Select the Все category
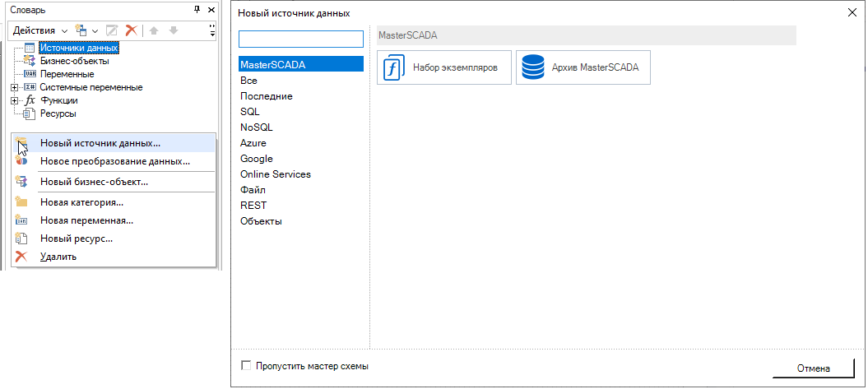The width and height of the screenshot is (868, 389). point(301,81)
